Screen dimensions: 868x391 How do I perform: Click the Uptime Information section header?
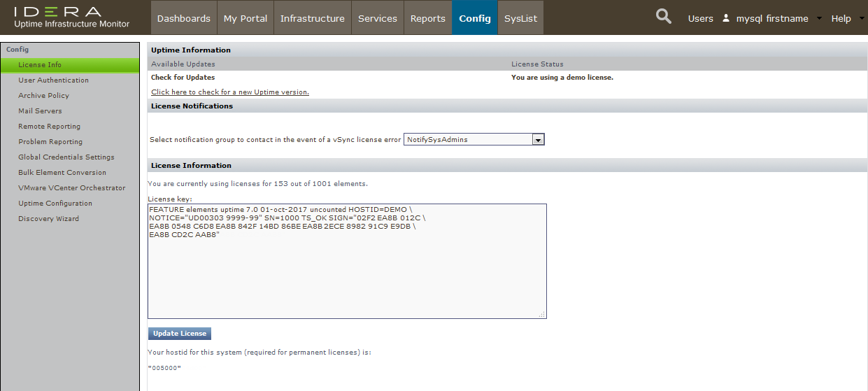(507, 50)
